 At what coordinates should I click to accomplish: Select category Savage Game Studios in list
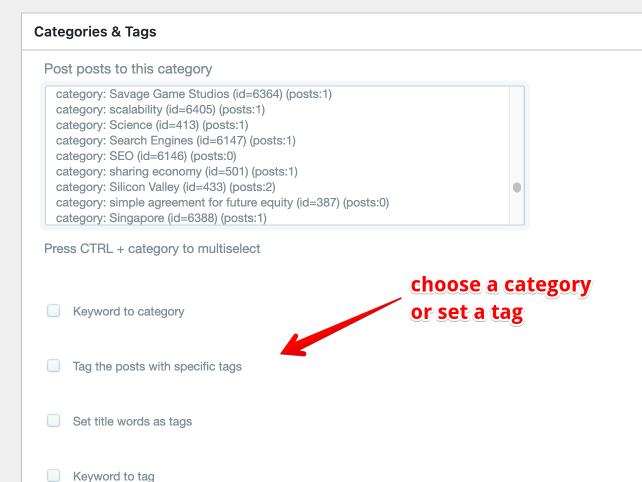pos(193,94)
